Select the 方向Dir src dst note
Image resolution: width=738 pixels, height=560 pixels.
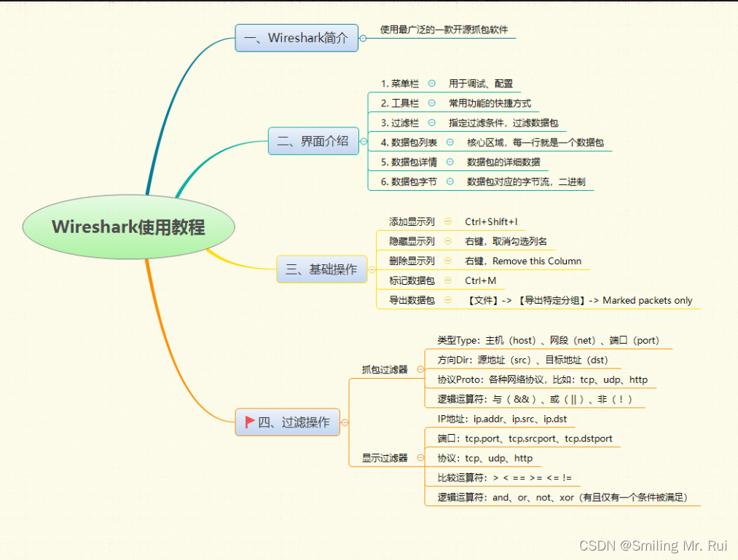coord(522,360)
